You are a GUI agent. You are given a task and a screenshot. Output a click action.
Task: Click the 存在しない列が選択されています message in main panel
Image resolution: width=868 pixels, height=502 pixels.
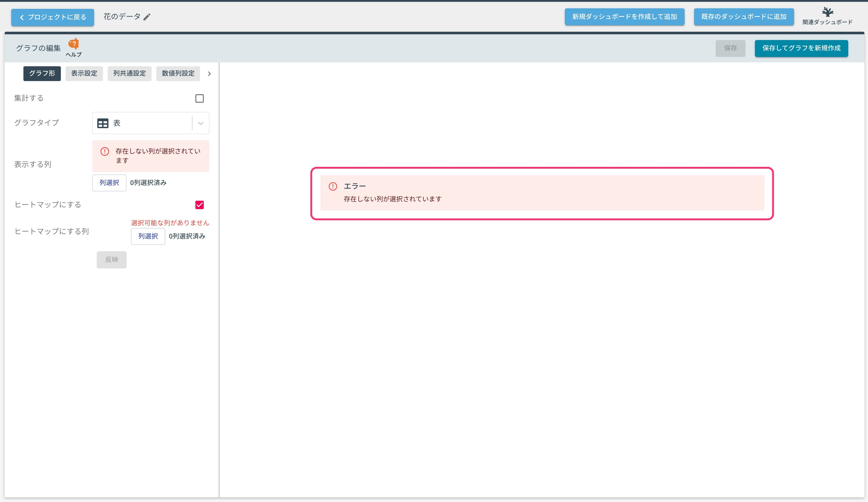click(393, 199)
